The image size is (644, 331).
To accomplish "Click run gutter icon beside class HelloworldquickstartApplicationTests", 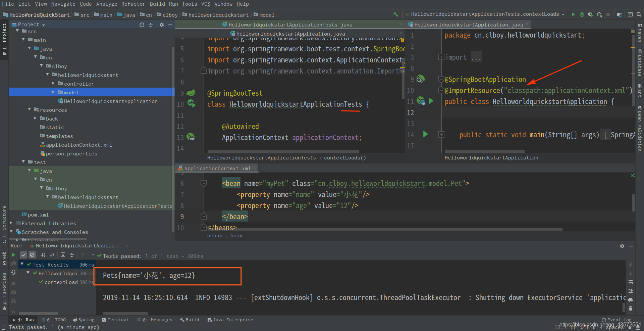I will [192, 103].
